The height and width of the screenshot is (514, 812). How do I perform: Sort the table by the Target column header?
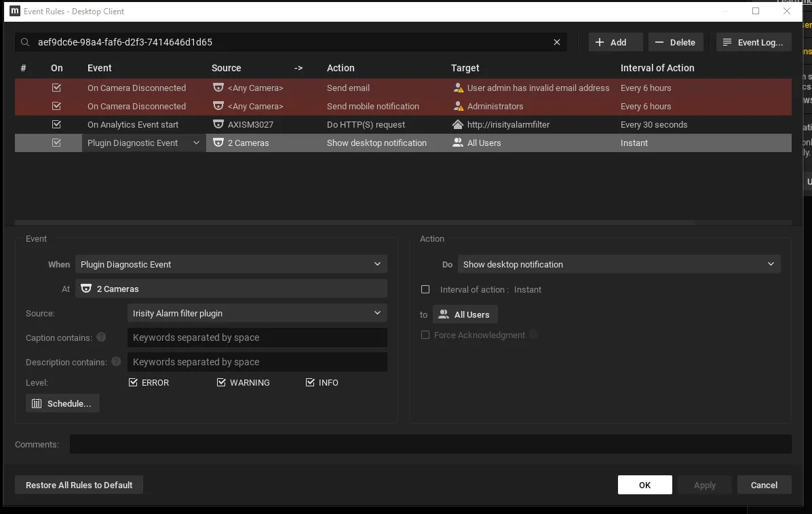465,68
